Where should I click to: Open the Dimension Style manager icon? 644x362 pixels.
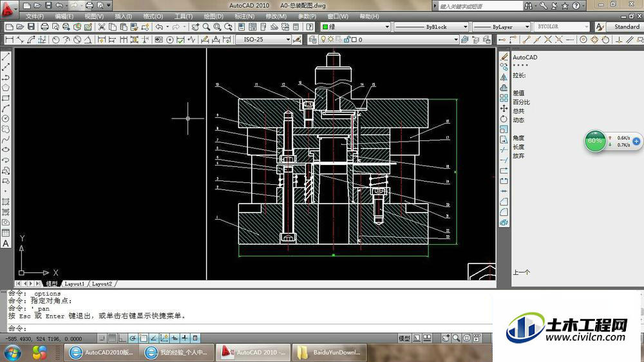click(x=297, y=39)
